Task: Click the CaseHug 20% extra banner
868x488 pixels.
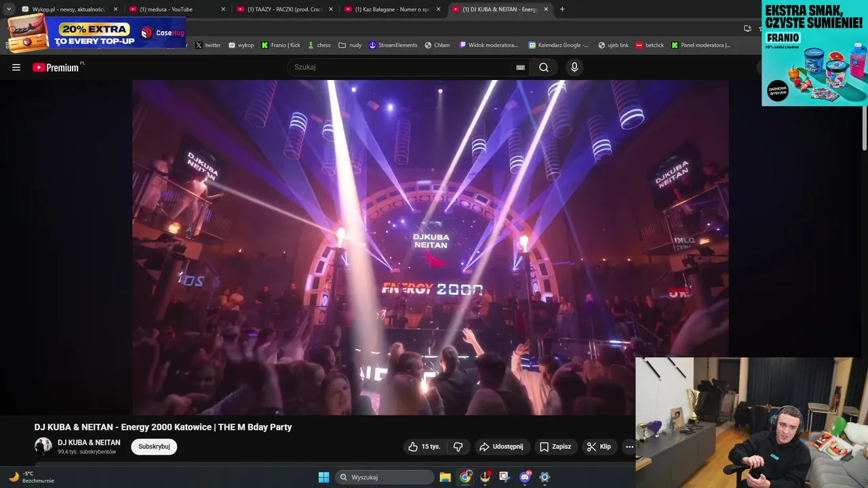Action: pyautogui.click(x=96, y=34)
